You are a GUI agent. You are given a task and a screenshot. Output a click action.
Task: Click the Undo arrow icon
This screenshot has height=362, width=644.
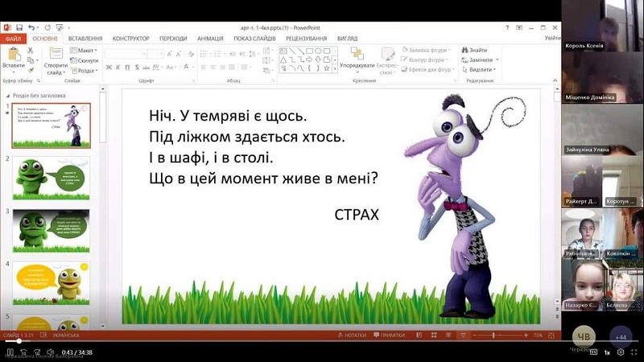(31, 27)
